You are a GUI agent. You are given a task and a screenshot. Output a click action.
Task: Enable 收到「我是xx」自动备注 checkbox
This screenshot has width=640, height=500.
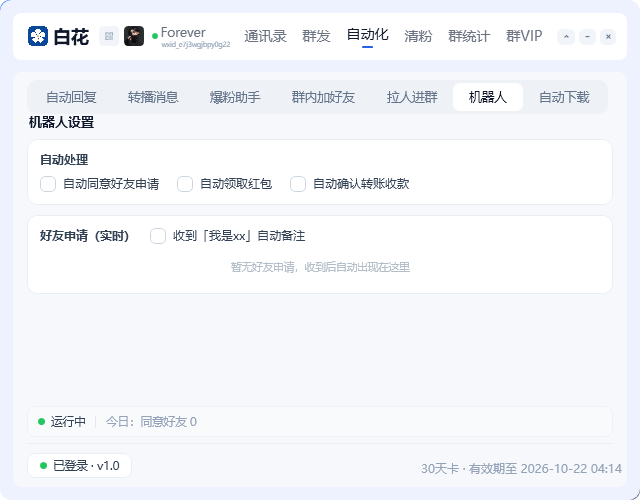tap(158, 236)
